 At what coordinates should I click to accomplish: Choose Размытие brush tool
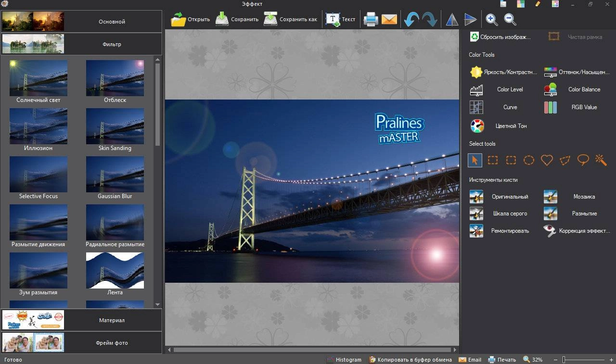pyautogui.click(x=570, y=213)
